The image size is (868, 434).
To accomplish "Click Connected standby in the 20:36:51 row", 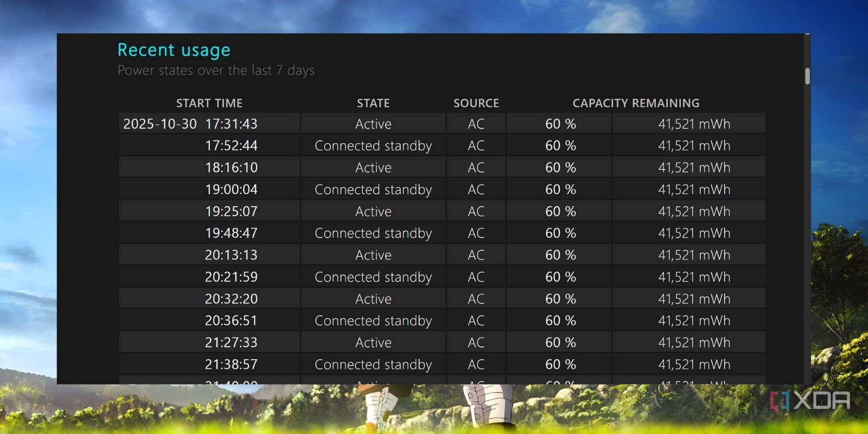I will click(373, 321).
